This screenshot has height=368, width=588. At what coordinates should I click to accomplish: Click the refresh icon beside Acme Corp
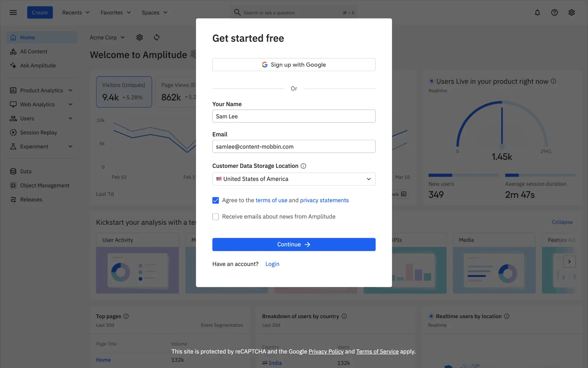tap(156, 37)
